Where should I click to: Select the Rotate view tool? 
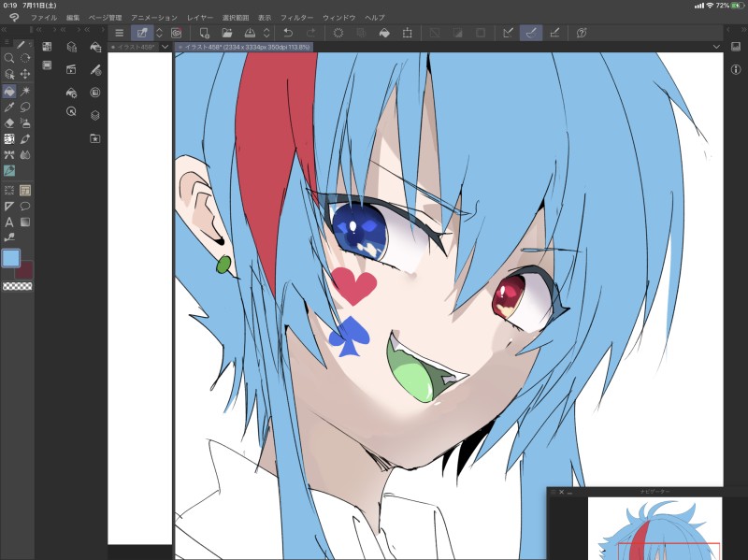point(25,58)
